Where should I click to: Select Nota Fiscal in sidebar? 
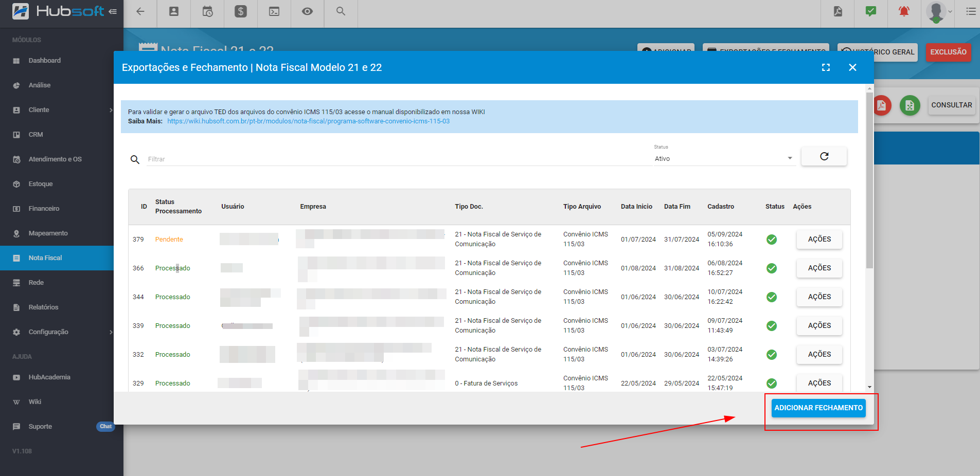tap(57, 258)
